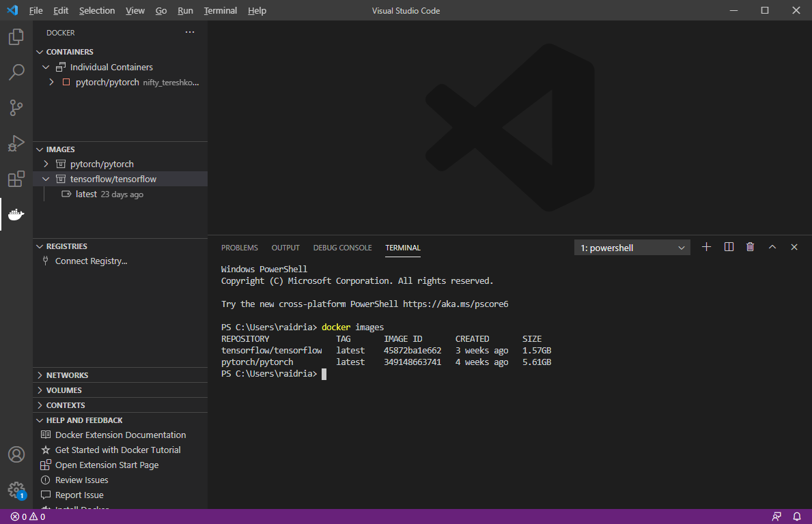The width and height of the screenshot is (812, 524).
Task: Open Docker Extension Documentation
Action: [x=121, y=435]
